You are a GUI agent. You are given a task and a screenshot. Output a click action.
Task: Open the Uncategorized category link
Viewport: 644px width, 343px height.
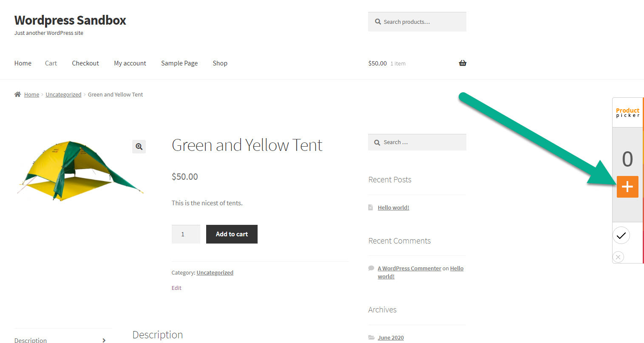tap(215, 272)
